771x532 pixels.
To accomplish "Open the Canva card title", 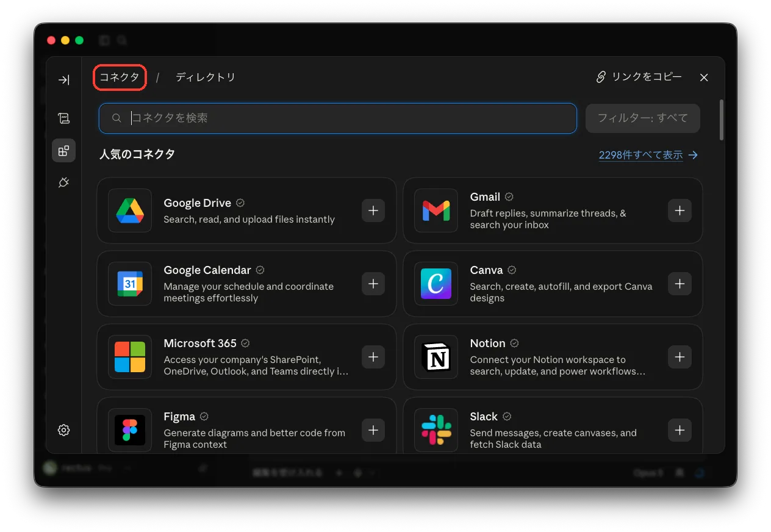I will coord(486,270).
